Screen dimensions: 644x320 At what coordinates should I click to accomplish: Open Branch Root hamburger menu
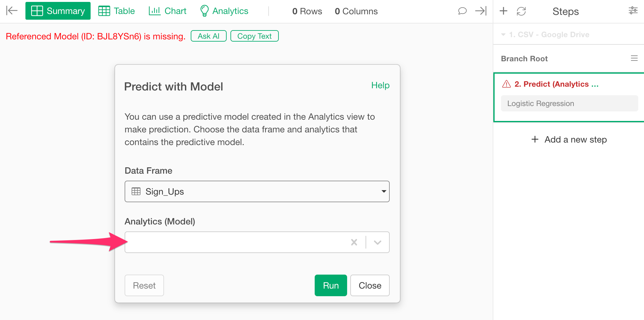634,58
